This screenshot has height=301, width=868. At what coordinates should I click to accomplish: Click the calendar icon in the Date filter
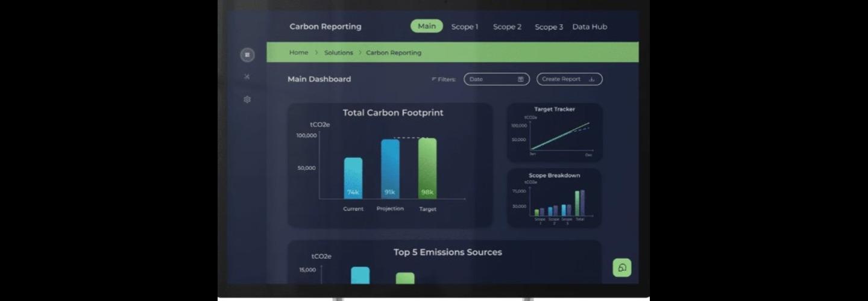(x=521, y=79)
